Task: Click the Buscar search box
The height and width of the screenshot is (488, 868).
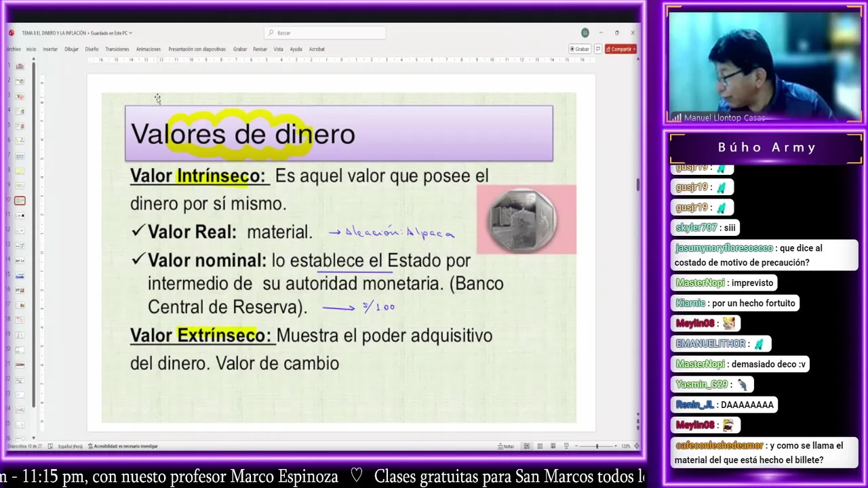Action: (x=325, y=33)
